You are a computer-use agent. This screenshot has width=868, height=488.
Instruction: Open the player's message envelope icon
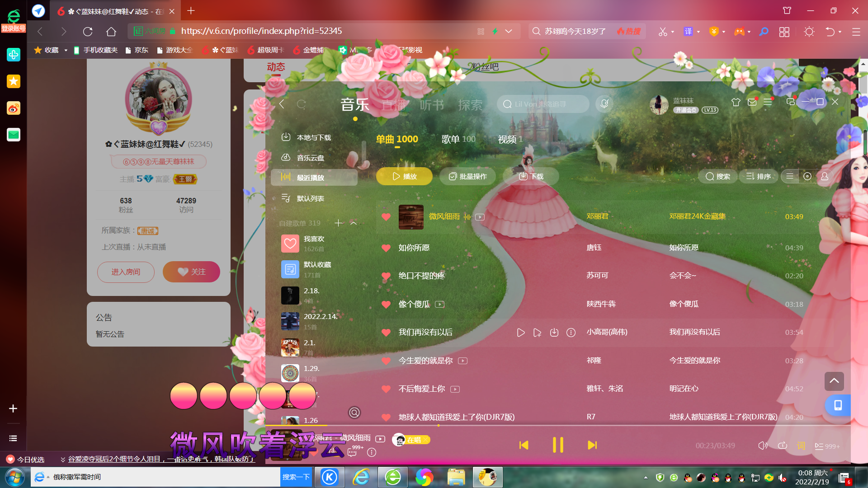point(752,102)
